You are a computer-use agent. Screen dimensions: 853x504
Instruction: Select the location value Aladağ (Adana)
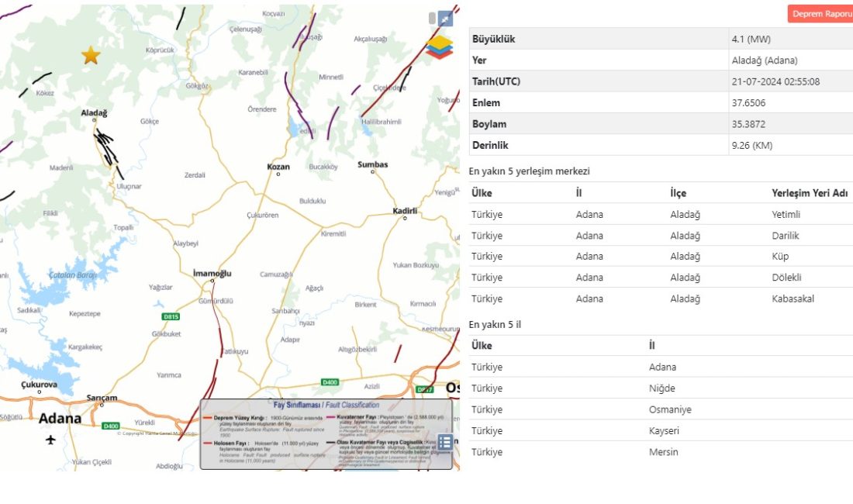765,60
